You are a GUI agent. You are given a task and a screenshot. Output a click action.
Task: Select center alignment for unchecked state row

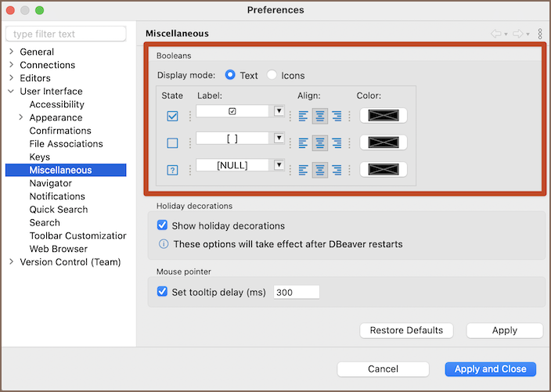tap(320, 142)
